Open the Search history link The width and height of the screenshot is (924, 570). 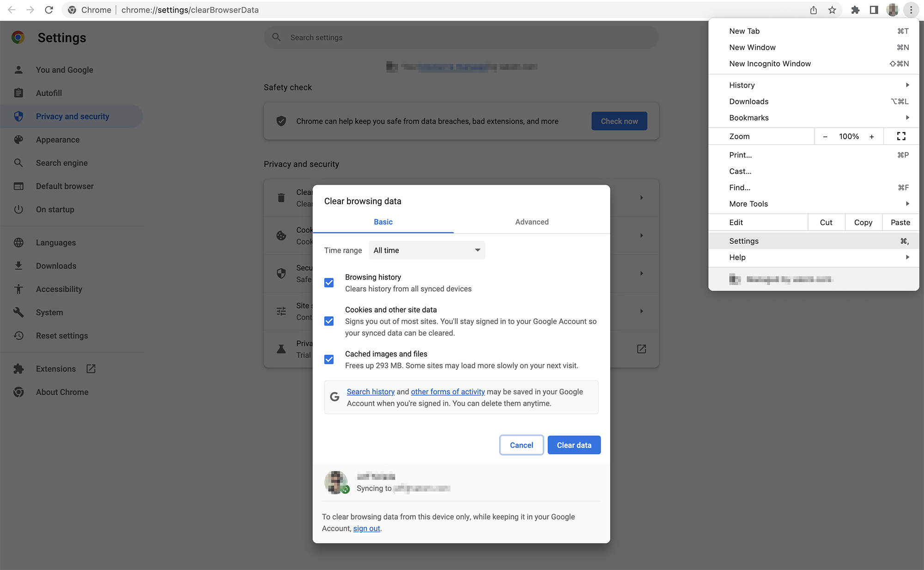tap(371, 392)
